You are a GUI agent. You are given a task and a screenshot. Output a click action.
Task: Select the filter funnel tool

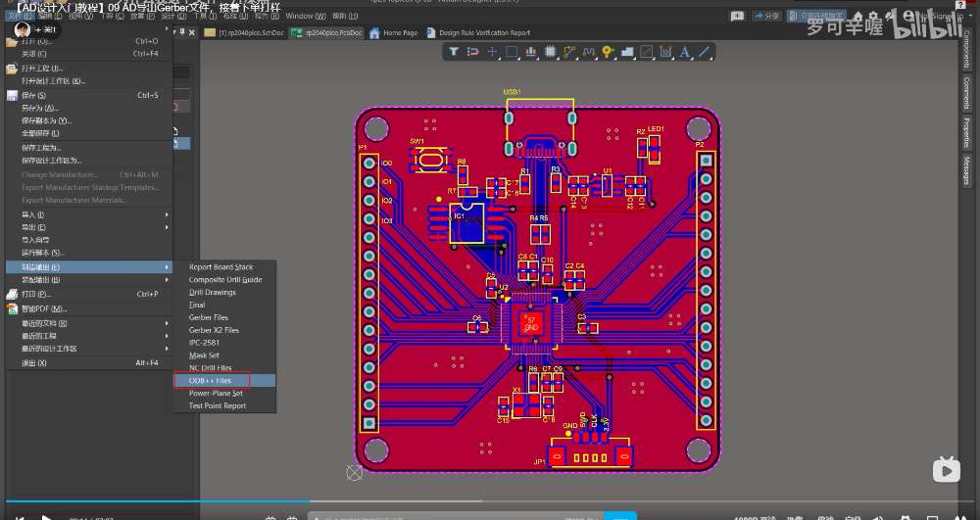[454, 52]
